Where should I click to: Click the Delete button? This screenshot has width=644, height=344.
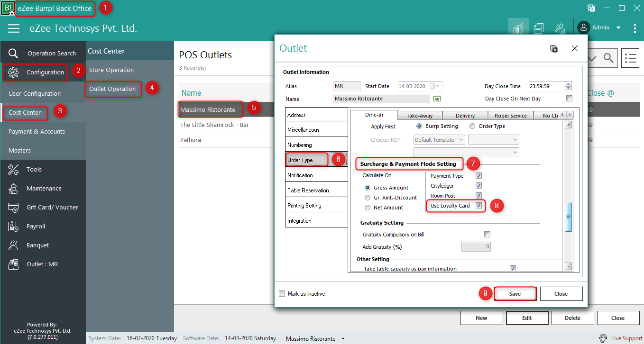(572, 318)
